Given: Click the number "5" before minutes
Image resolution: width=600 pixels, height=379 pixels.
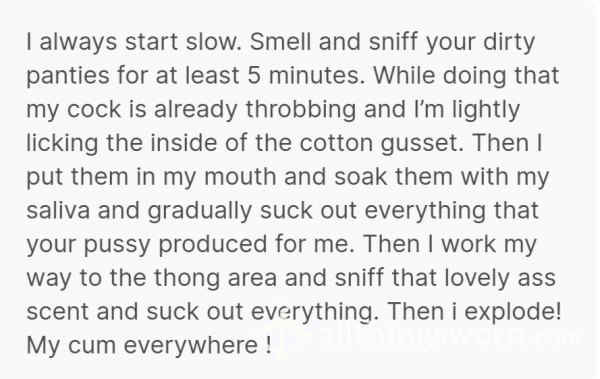Looking at the screenshot, I should (x=254, y=75).
